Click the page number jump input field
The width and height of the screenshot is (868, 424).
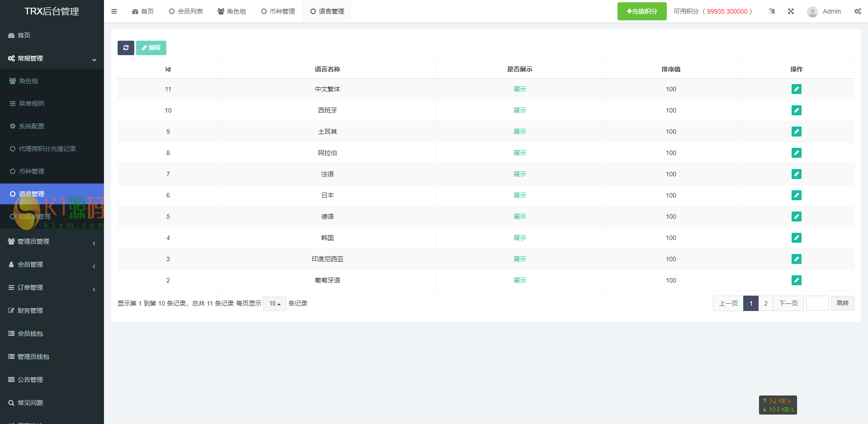click(817, 303)
